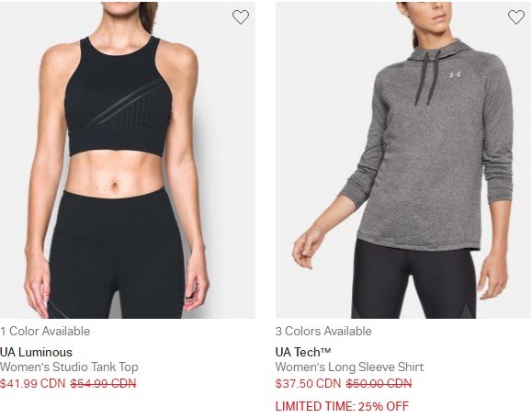
Task: Click the "3 Colors Available" text
Action: click(323, 331)
